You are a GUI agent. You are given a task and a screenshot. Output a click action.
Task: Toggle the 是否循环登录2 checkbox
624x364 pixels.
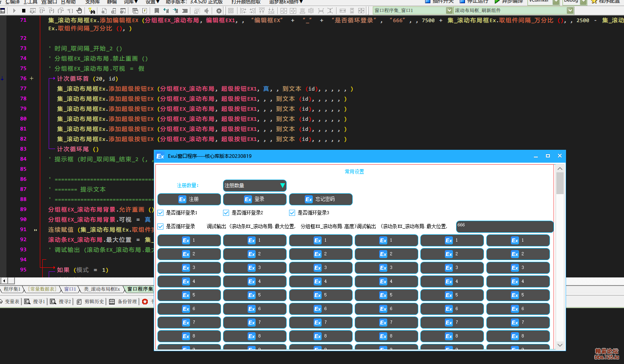tap(226, 213)
